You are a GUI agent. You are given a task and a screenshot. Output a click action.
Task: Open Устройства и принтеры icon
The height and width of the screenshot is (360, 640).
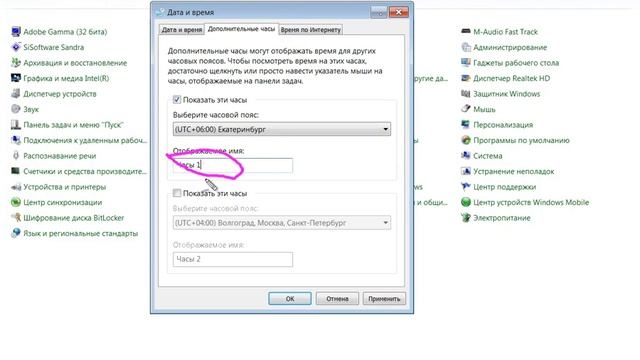(x=16, y=187)
